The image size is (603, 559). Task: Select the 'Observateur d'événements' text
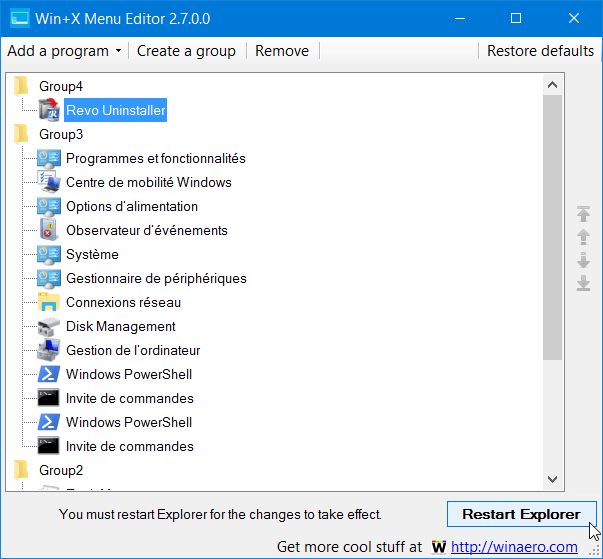[147, 230]
